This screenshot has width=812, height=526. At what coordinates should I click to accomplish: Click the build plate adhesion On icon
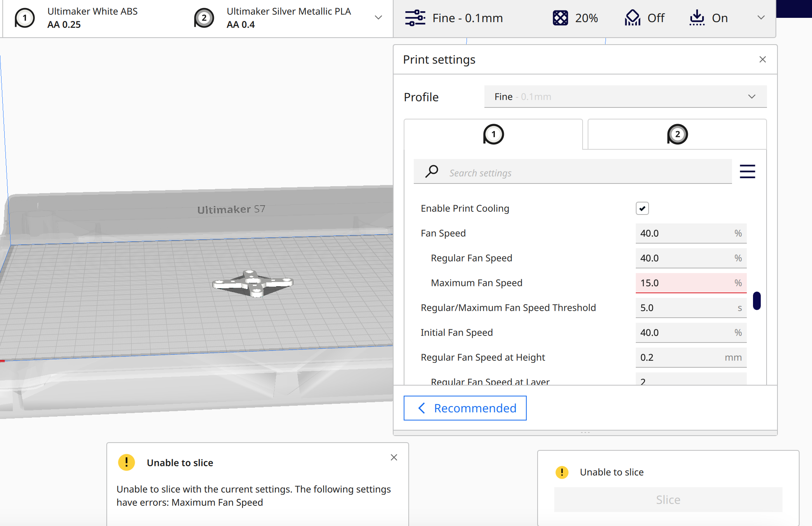click(697, 18)
